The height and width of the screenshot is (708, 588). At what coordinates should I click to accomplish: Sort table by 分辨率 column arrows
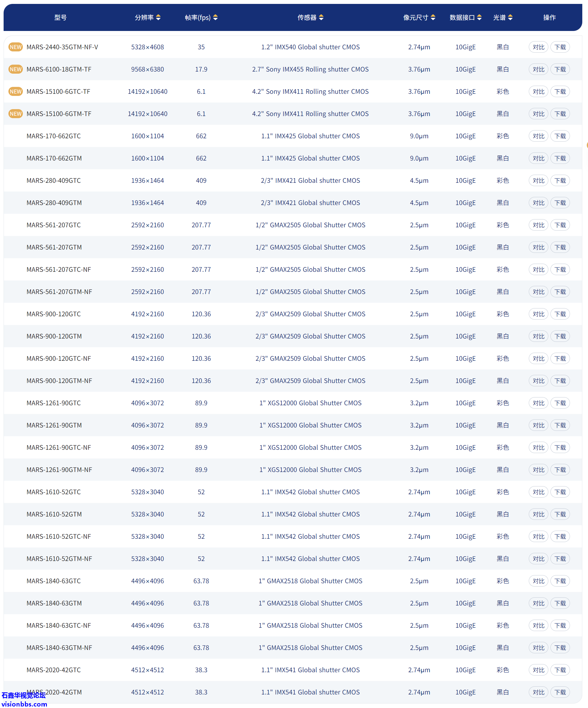point(158,17)
